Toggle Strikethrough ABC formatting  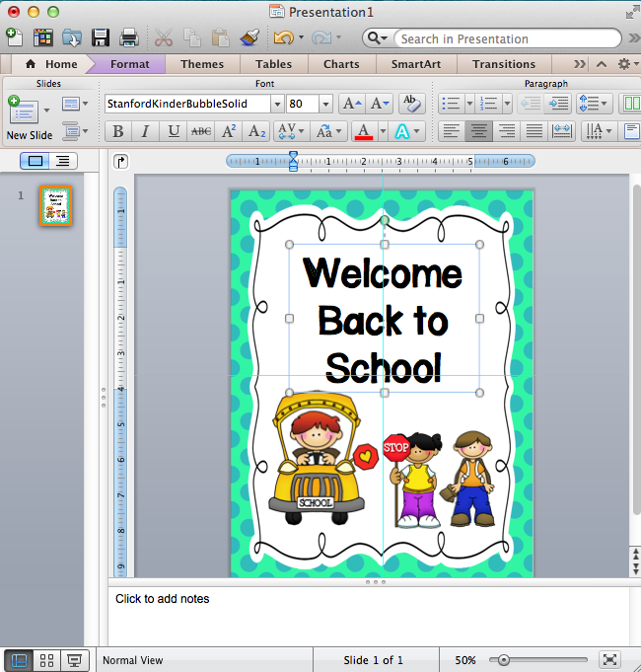(201, 131)
